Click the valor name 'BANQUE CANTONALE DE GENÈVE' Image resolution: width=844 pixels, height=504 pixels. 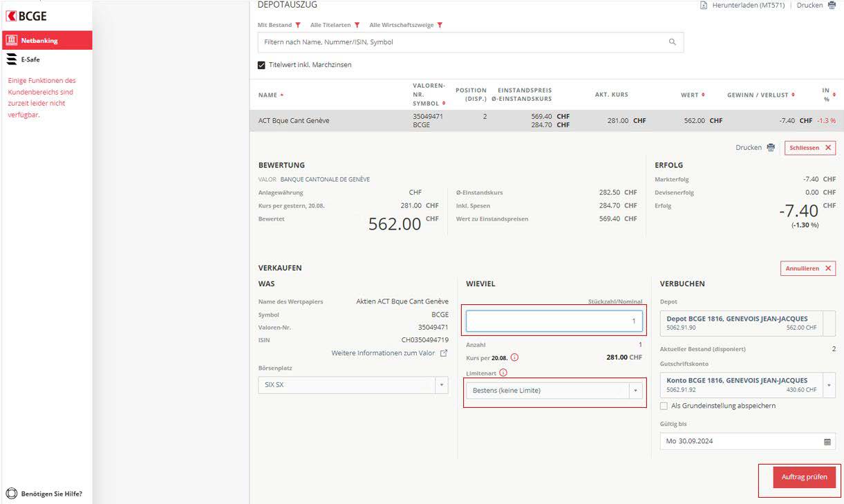[325, 180]
